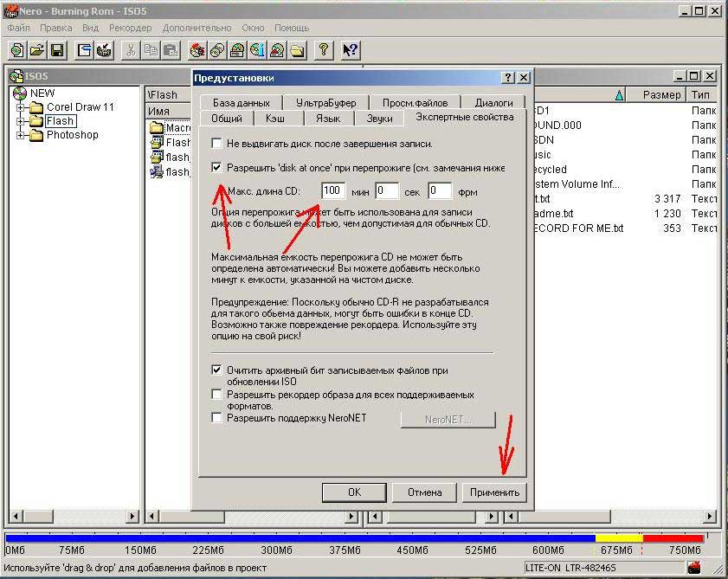Confirm the presets with OK

pos(354,492)
